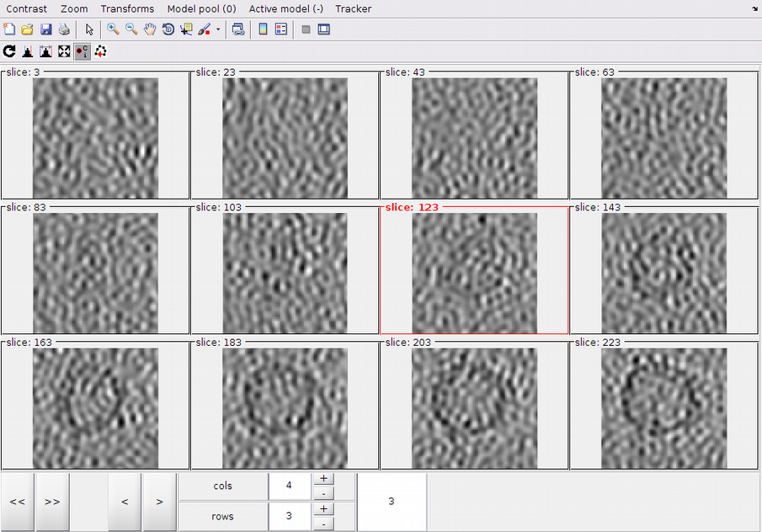Select the slice 83 thumbnail

coord(95,273)
